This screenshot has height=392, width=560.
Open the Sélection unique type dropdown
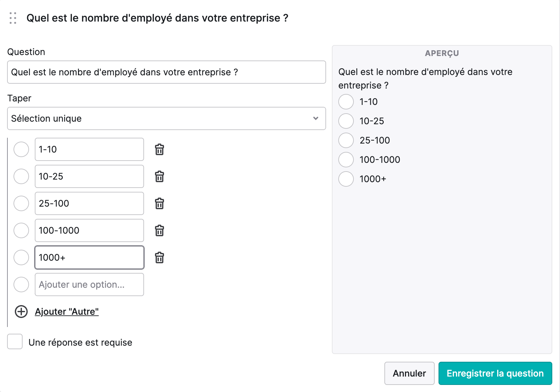[x=167, y=118]
